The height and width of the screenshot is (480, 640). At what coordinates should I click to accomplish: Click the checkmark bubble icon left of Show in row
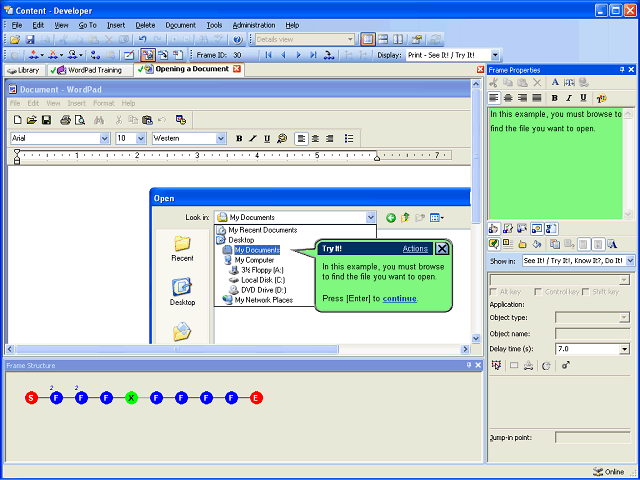coord(493,244)
